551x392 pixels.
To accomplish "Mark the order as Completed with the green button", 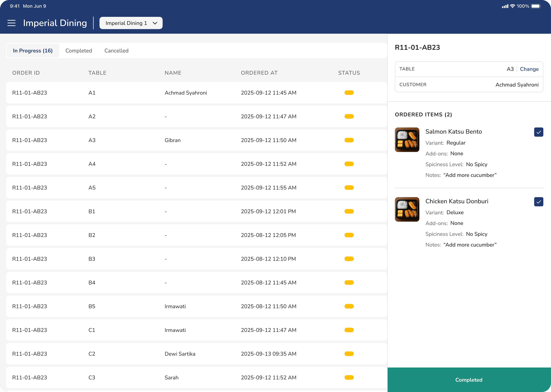I will click(469, 380).
